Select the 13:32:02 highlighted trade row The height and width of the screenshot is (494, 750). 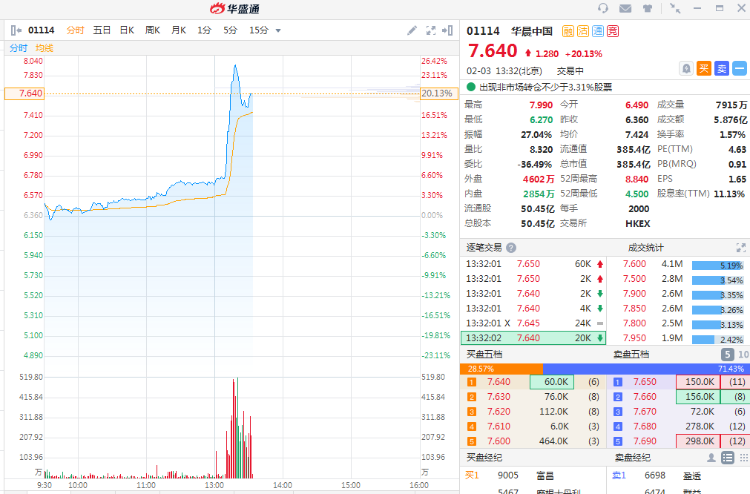(x=533, y=338)
